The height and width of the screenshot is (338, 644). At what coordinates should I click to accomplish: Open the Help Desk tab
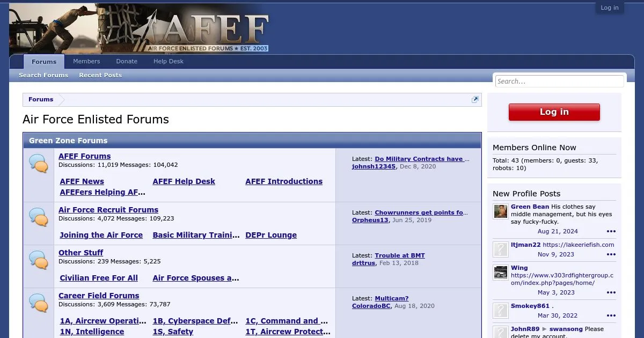click(x=169, y=62)
